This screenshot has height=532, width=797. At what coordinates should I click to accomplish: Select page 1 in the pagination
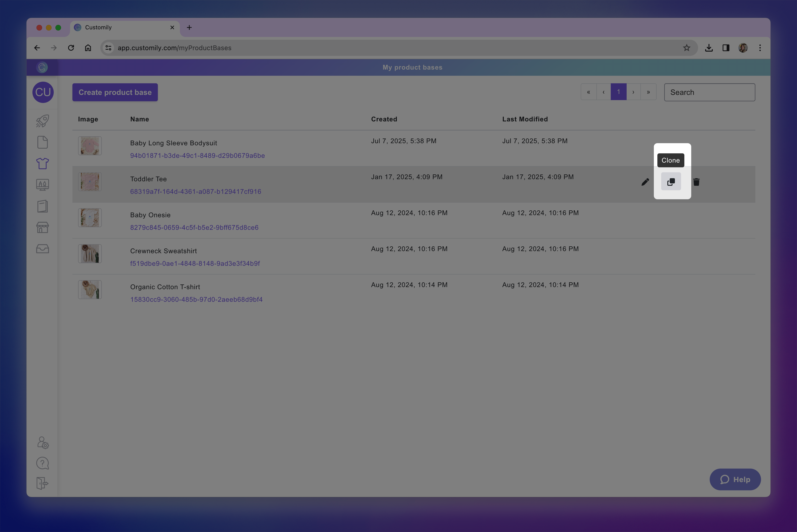[618, 92]
